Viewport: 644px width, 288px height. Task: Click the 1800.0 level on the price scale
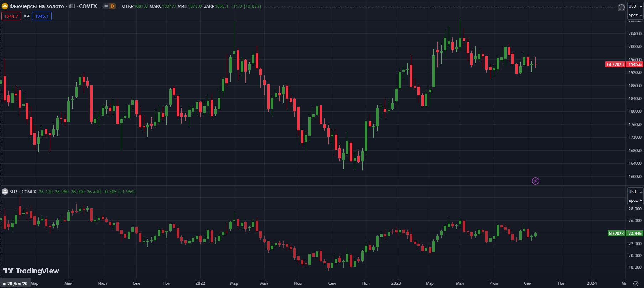[635, 111]
